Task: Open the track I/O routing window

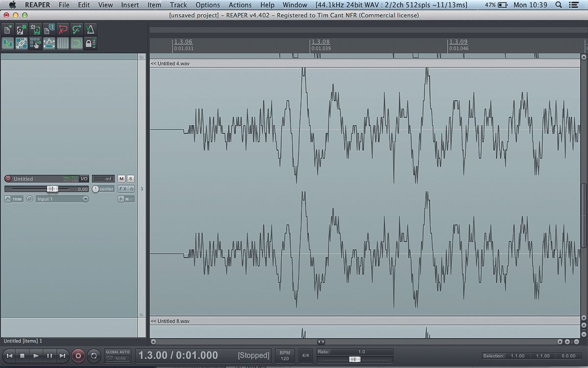Action: (x=84, y=179)
